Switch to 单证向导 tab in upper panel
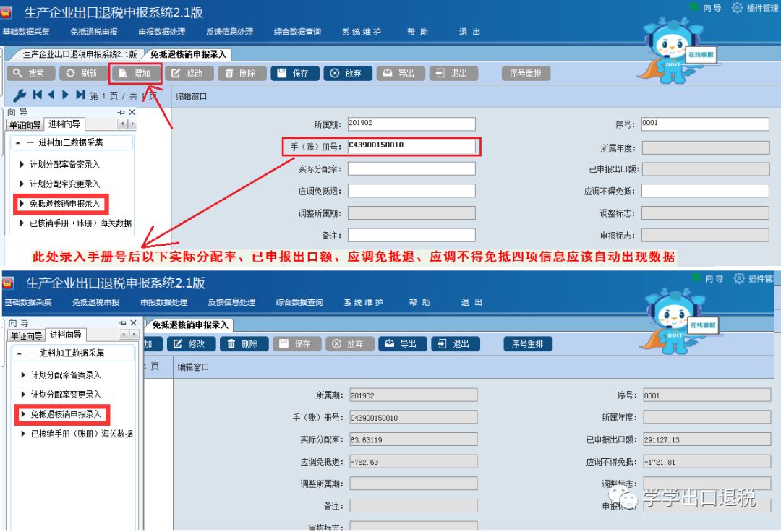Image resolution: width=781 pixels, height=532 pixels. point(25,125)
